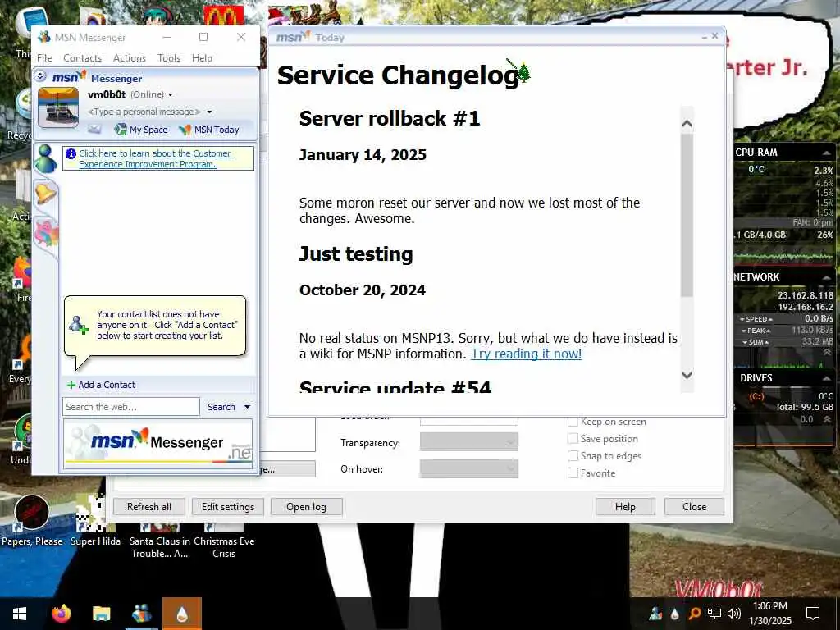The width and height of the screenshot is (840, 630).
Task: Open the Online status dropdown arrow
Action: (171, 95)
